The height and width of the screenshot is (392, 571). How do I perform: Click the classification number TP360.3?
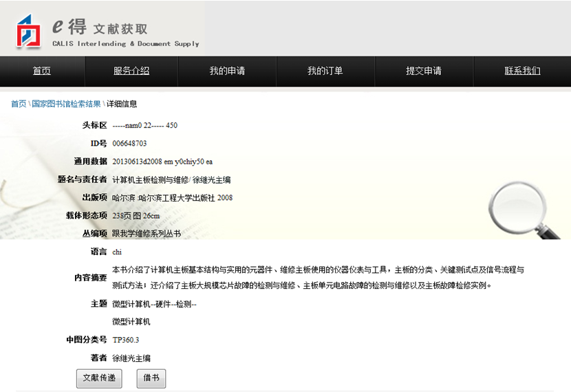tap(125, 340)
